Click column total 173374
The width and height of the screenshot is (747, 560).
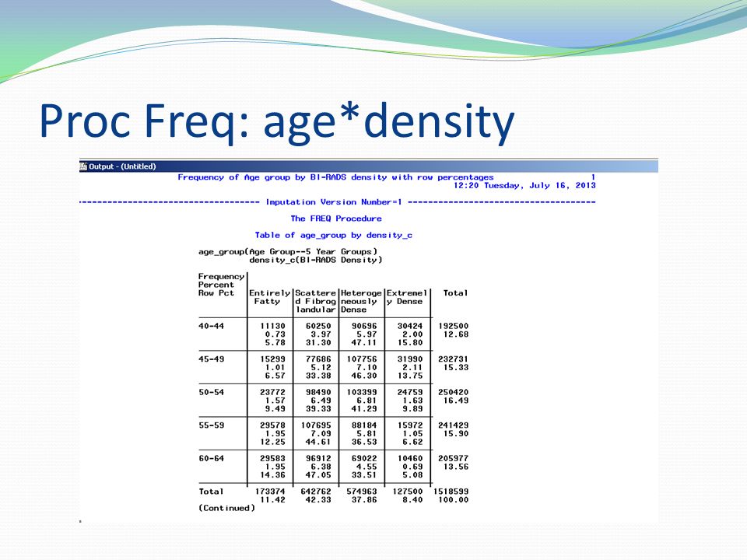[270, 492]
